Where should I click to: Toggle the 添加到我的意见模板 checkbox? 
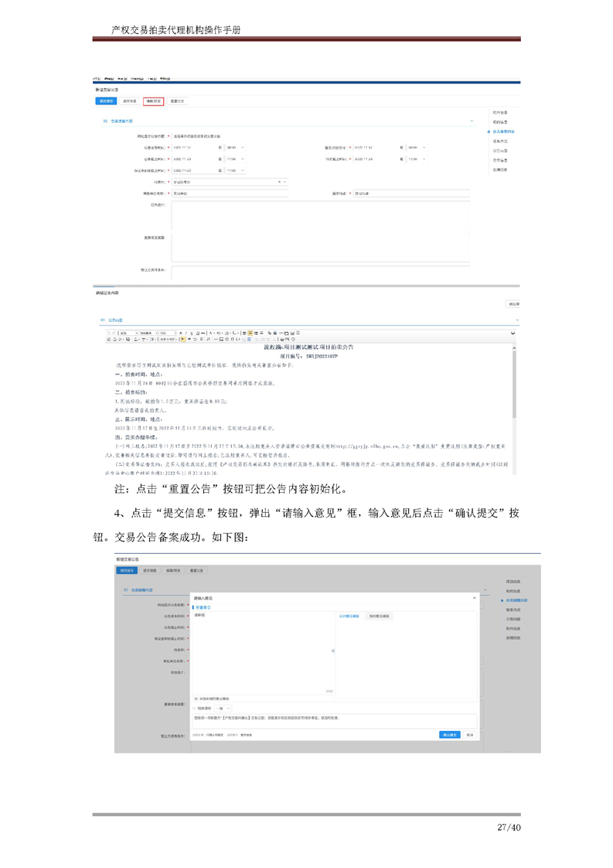[196, 698]
